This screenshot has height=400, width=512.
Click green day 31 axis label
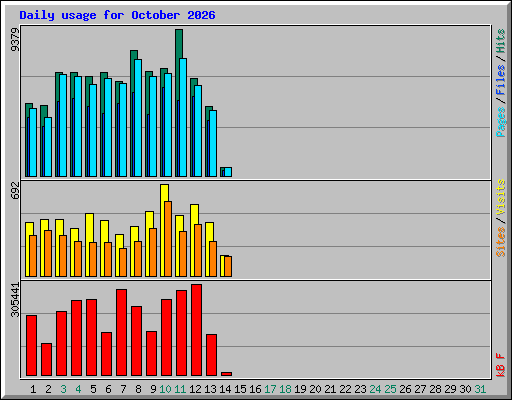[x=480, y=389]
